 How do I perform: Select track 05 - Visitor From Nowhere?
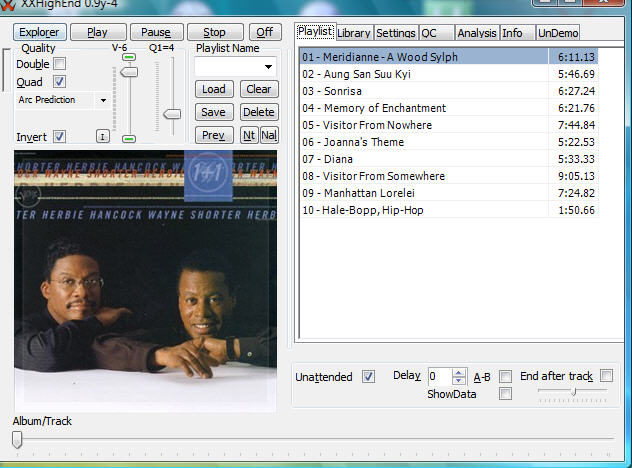click(449, 125)
